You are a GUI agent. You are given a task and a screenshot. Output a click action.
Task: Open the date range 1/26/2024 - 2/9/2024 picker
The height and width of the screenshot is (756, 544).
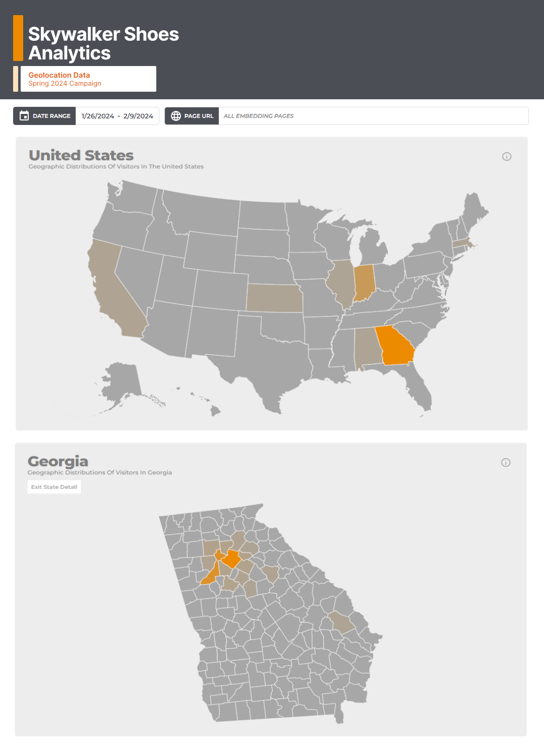[117, 116]
